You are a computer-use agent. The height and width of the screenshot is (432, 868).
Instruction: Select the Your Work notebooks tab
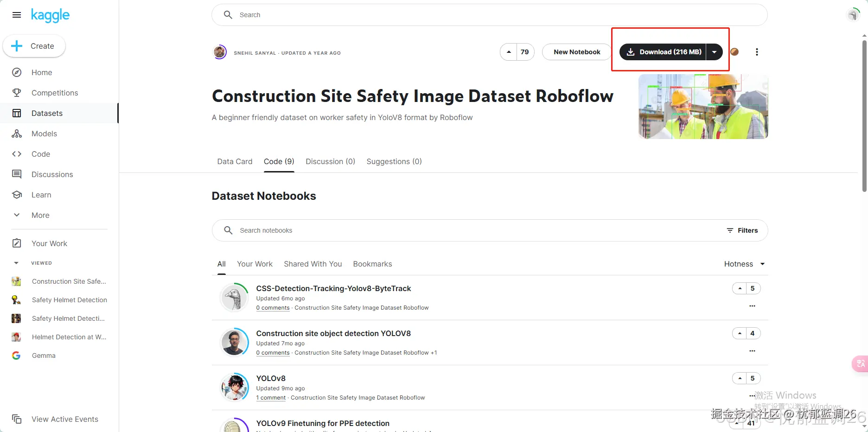coord(255,264)
